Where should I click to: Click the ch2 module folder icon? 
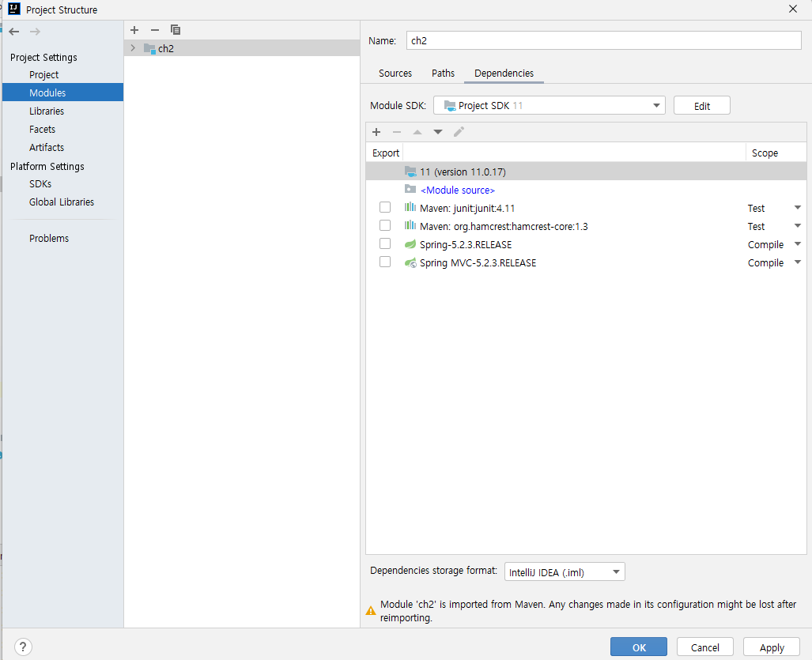[x=149, y=49]
